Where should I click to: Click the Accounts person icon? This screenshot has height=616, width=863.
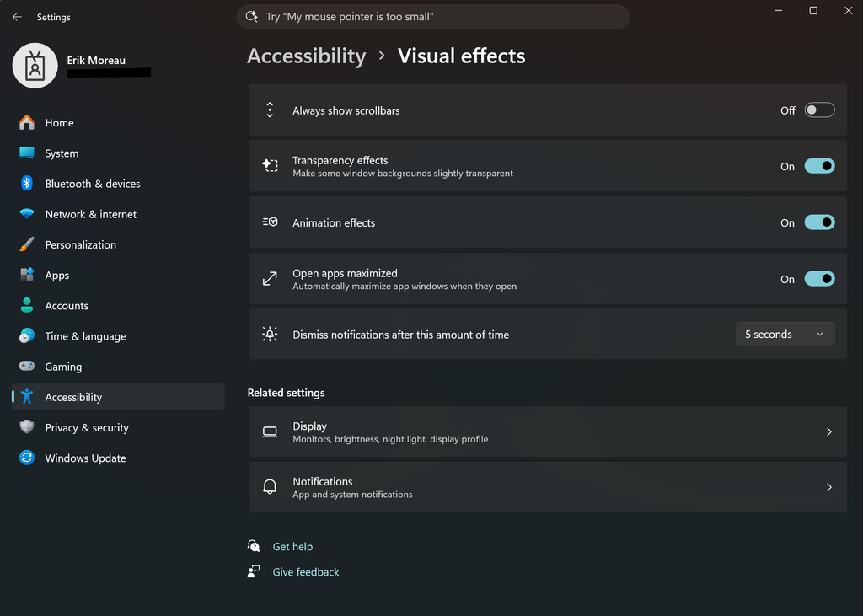[26, 305]
